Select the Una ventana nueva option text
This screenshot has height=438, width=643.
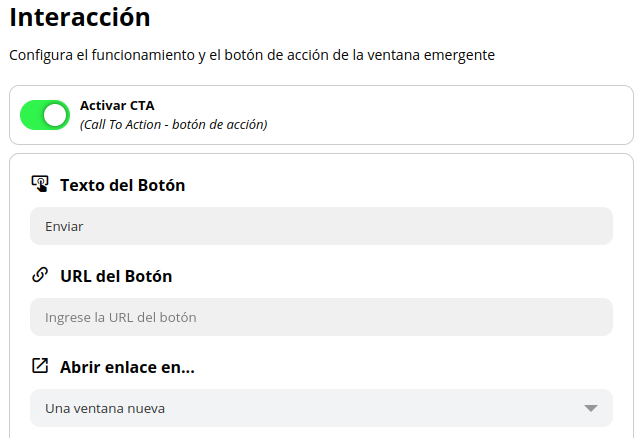[105, 408]
